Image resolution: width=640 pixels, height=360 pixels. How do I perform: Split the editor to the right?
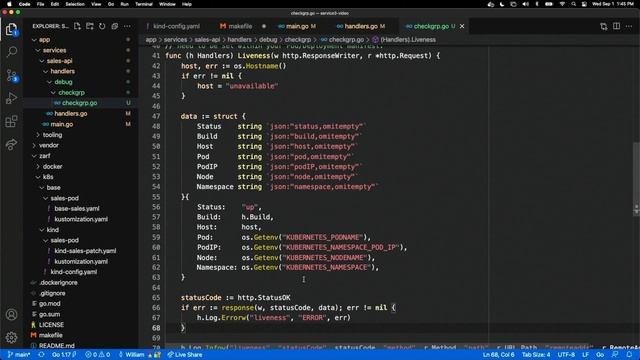coord(616,26)
